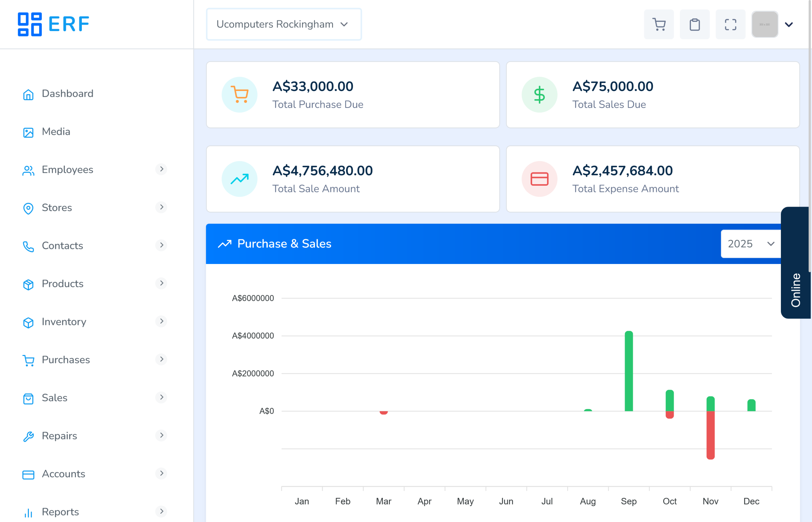Image resolution: width=812 pixels, height=522 pixels.
Task: Open the 2025 year selector
Action: click(x=750, y=244)
